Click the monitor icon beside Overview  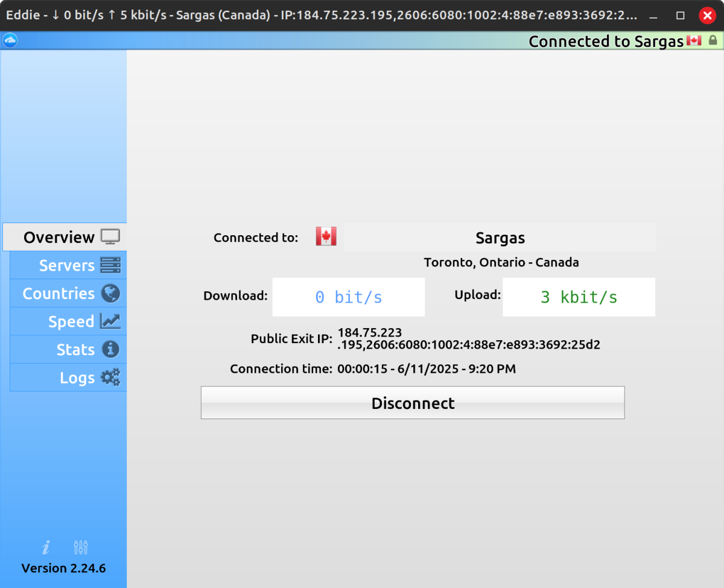(x=110, y=237)
